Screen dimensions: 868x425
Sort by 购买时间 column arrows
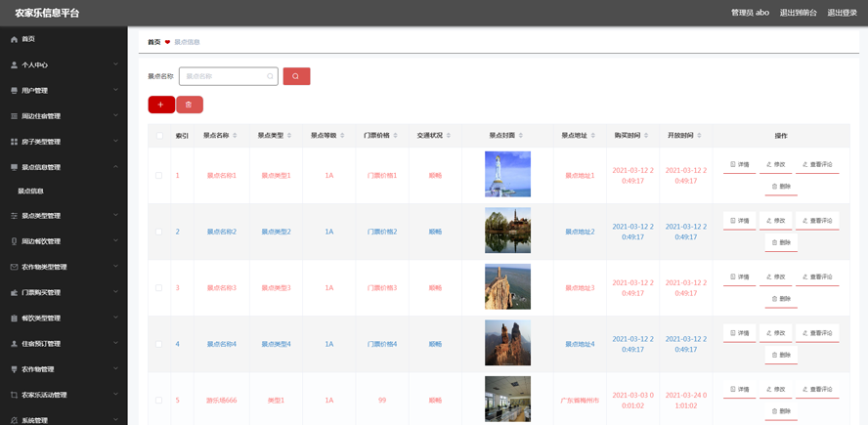[x=646, y=136]
